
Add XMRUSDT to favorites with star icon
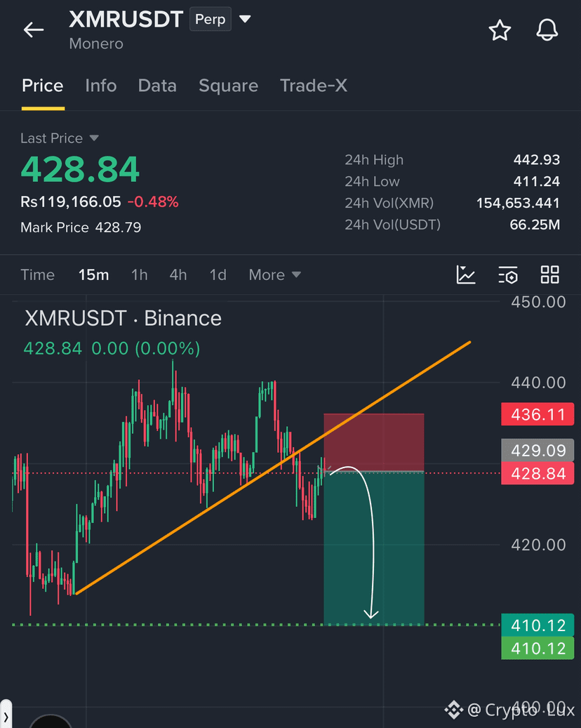pos(500,30)
